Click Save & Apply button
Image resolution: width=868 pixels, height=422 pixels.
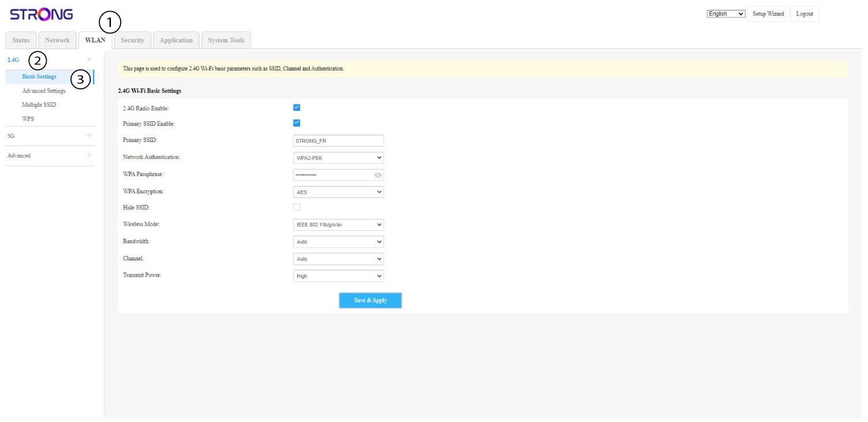(x=370, y=300)
